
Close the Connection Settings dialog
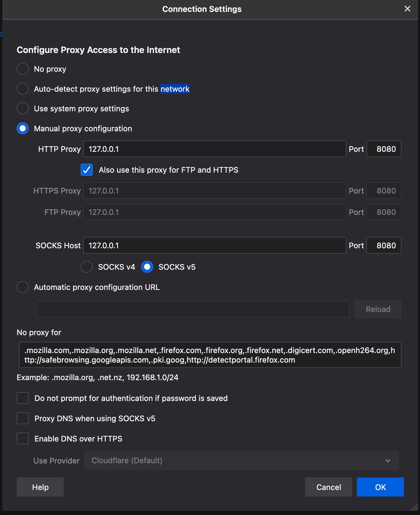point(407,9)
